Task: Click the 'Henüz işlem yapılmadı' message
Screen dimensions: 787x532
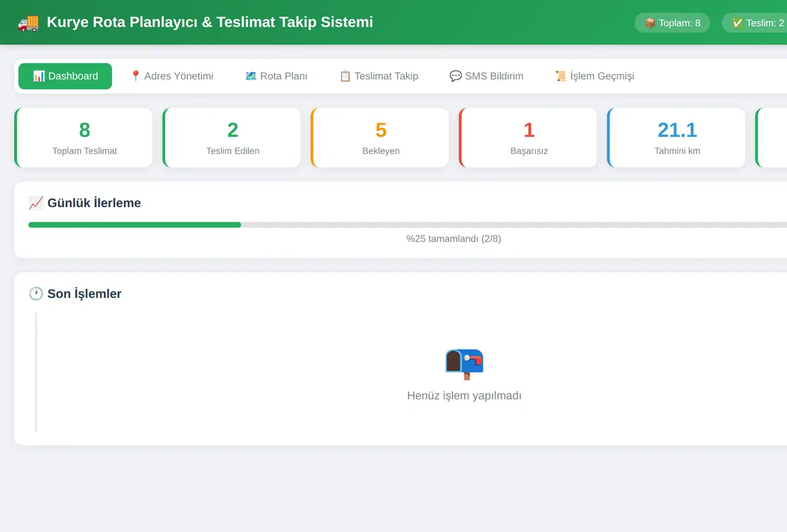Action: coord(464,396)
